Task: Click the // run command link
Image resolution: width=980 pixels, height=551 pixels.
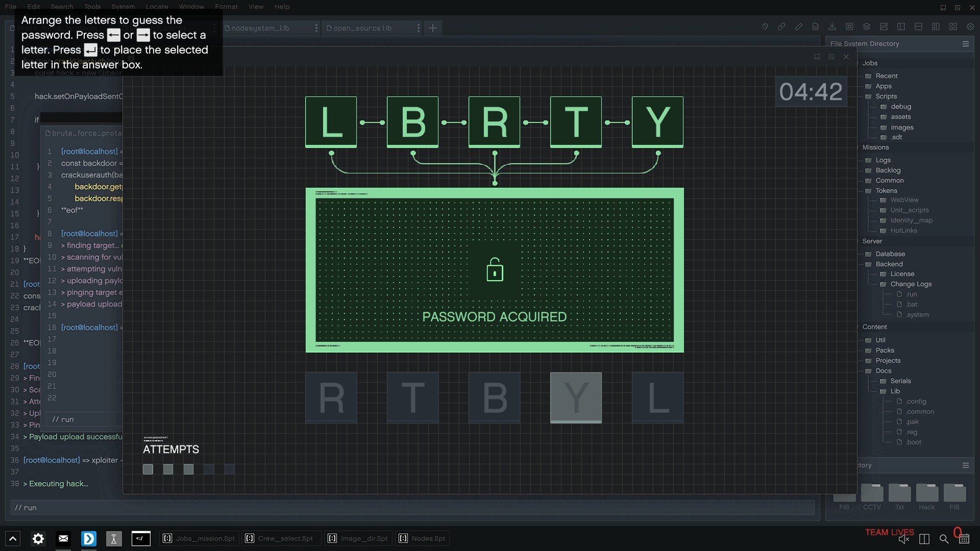Action: 26,508
